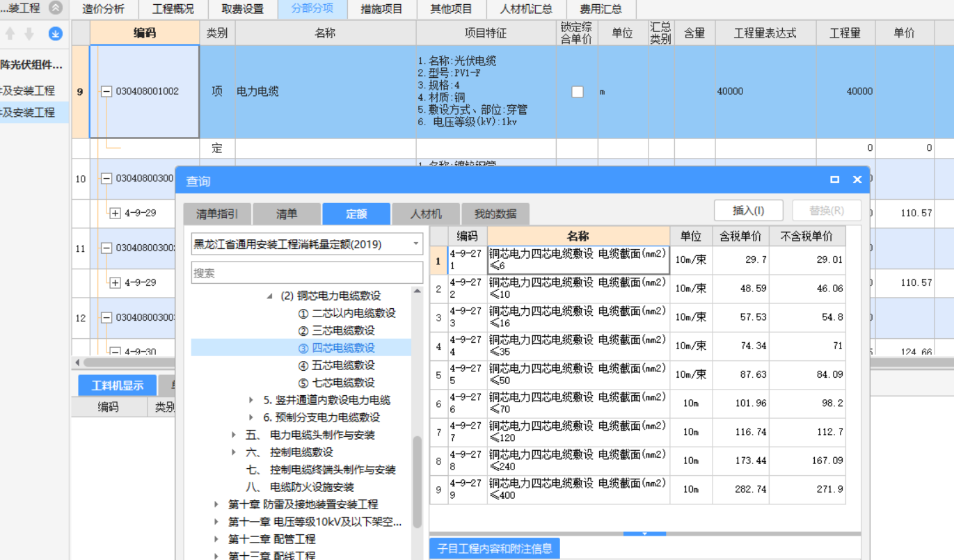Switch to 人材机 tab in query dialog
The width and height of the screenshot is (954, 560).
coord(426,214)
